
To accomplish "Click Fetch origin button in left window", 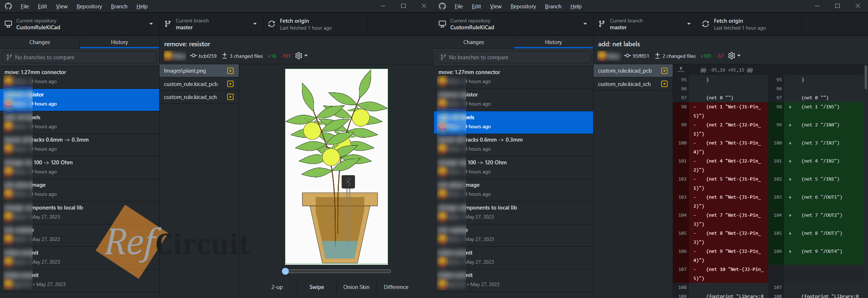I will click(315, 24).
